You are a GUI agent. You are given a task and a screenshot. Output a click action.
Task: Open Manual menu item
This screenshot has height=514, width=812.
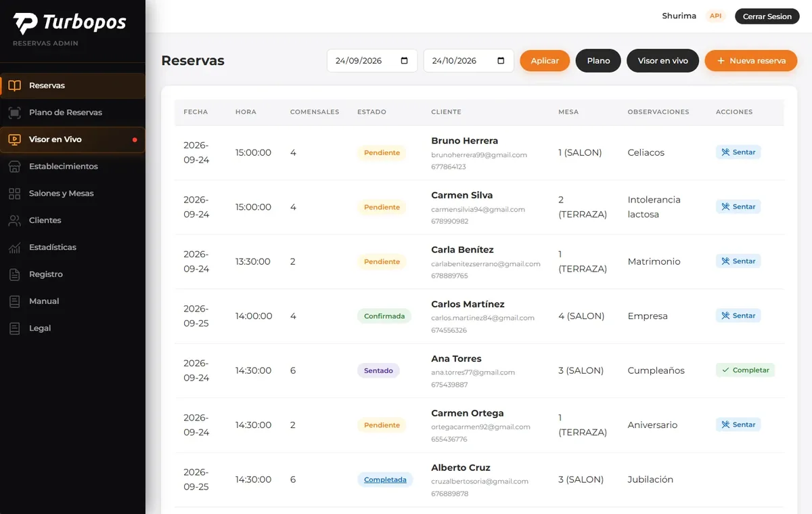coord(72,301)
